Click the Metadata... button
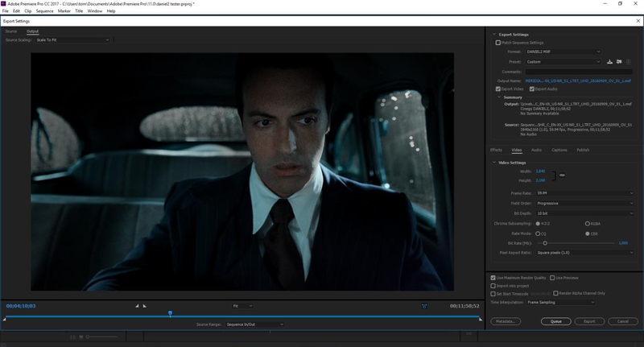The image size is (644, 347). pyautogui.click(x=506, y=321)
